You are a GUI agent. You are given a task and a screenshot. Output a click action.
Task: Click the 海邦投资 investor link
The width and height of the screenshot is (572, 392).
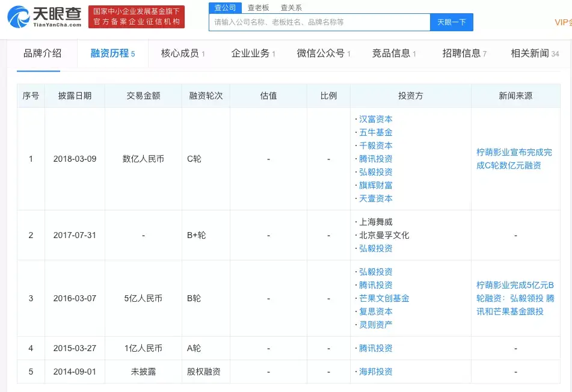click(x=375, y=372)
